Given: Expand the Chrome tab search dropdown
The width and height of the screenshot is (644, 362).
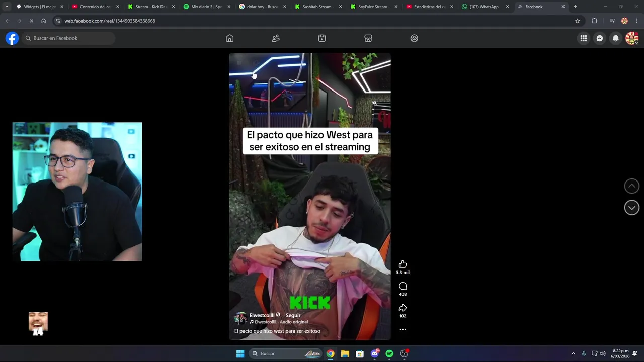Looking at the screenshot, I should click(7, 7).
